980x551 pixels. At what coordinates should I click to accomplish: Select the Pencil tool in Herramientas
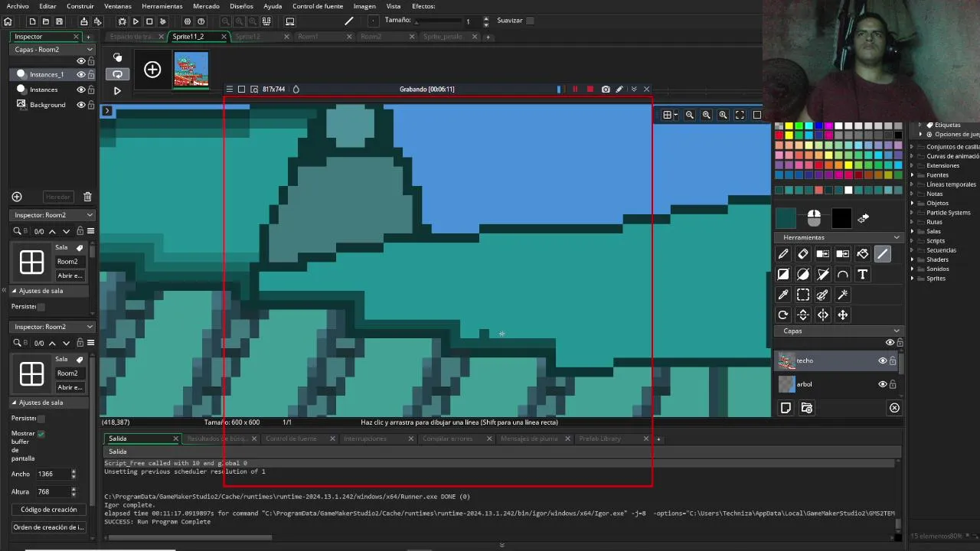pos(783,254)
